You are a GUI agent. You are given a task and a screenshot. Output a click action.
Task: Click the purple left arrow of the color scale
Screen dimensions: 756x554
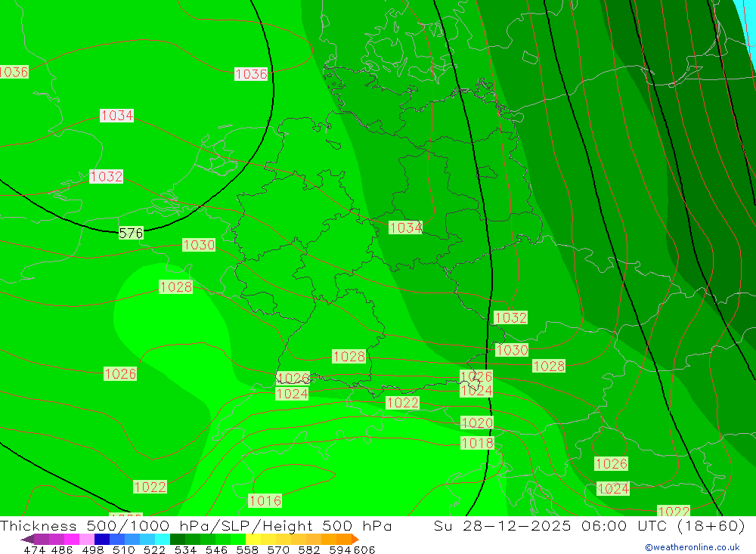pos(27,539)
